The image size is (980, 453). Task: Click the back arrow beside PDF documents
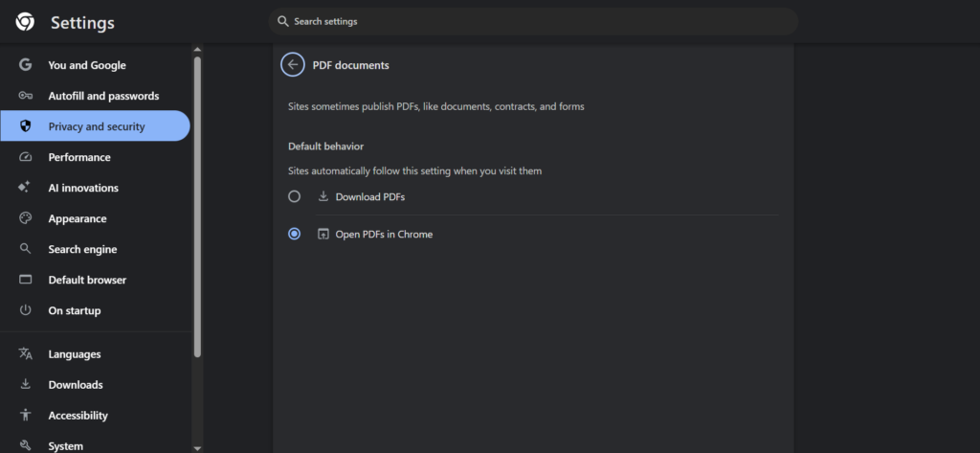[x=292, y=65]
